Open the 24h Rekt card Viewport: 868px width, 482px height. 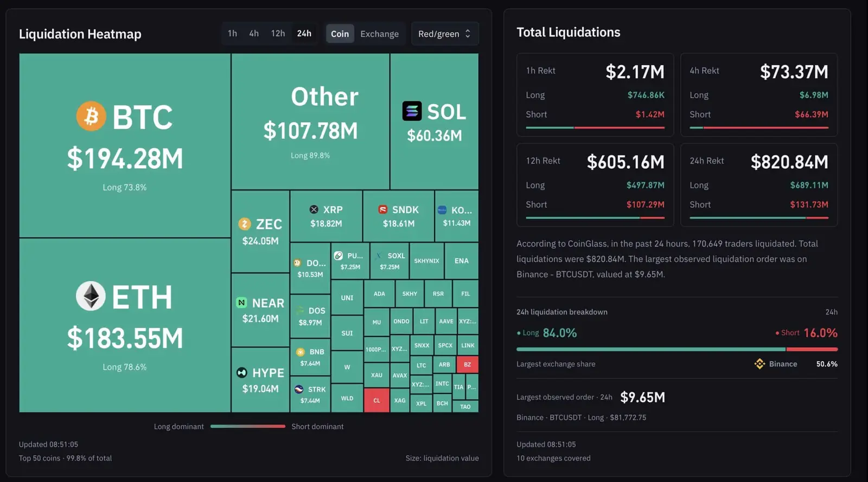[x=759, y=185]
